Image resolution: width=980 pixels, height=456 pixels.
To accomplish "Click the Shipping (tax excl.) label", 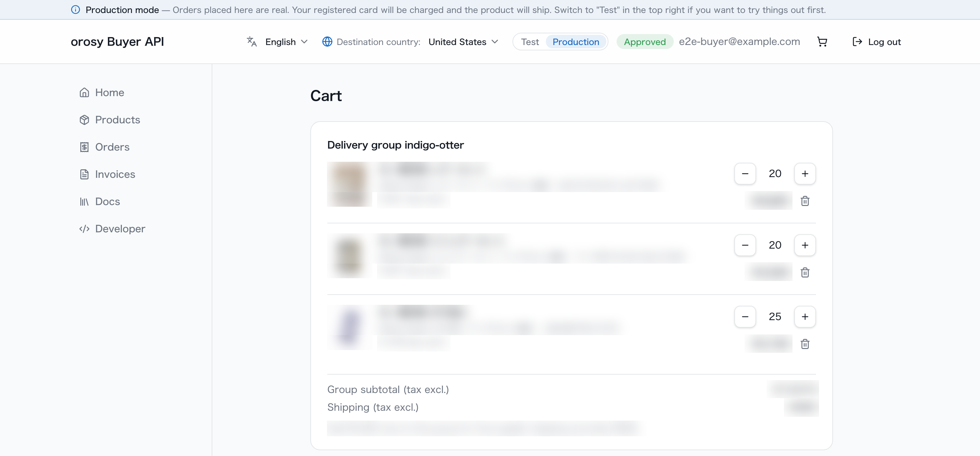I will [x=373, y=407].
